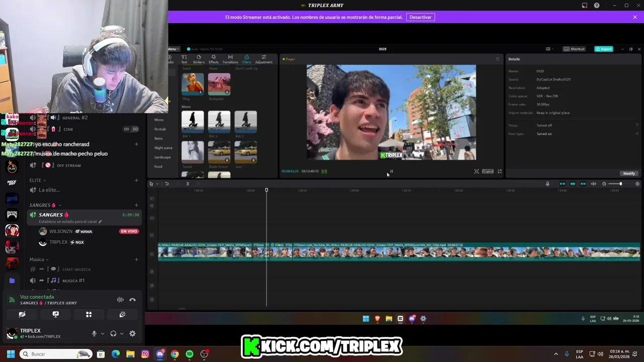Image resolution: width=644 pixels, height=362 pixels.
Task: Add a channel to the Música category
Action: point(136,259)
